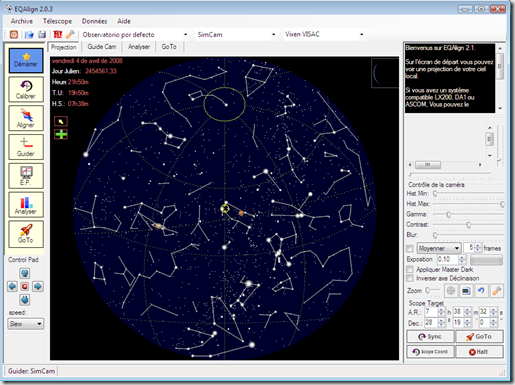Toggle Appliquer Master Dark checkbox
The height and width of the screenshot is (385, 515).
tap(410, 269)
